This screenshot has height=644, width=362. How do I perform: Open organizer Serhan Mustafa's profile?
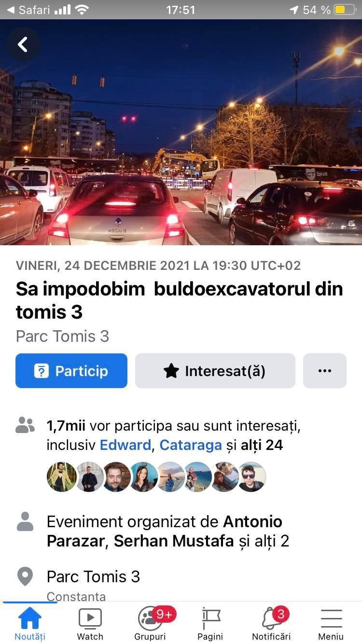click(x=174, y=541)
